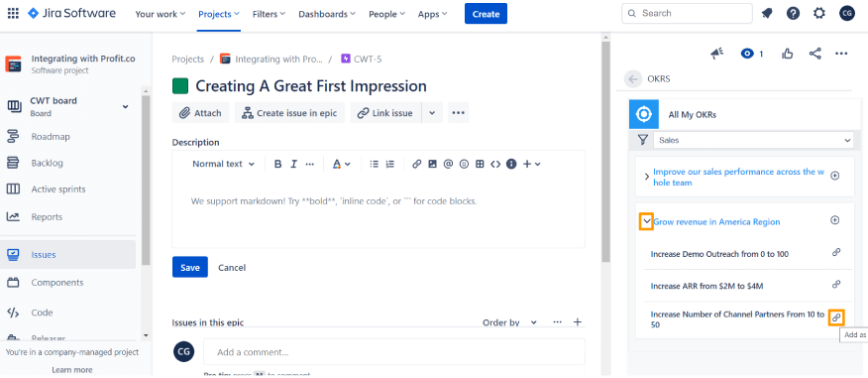Insert a table

tap(480, 164)
